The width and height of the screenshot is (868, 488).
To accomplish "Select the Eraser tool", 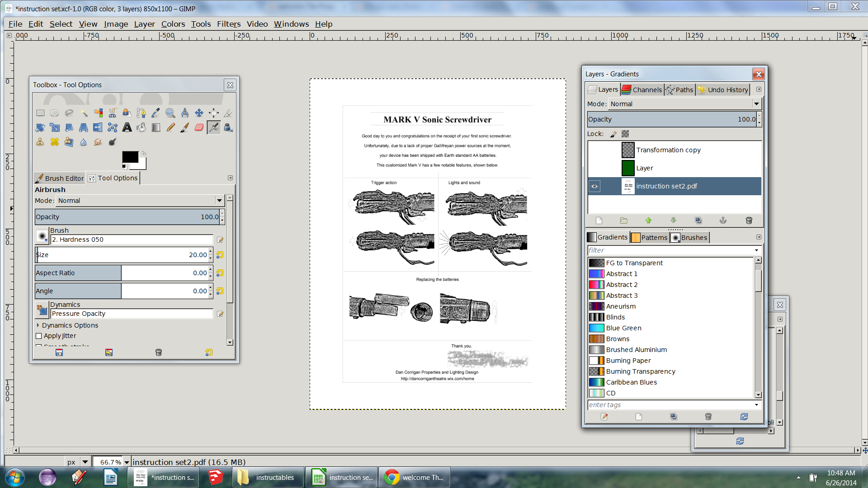I will [x=199, y=127].
